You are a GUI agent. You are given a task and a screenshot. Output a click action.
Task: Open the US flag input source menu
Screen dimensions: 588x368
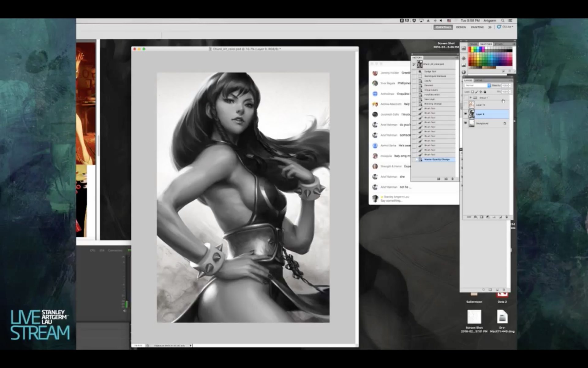coord(449,21)
